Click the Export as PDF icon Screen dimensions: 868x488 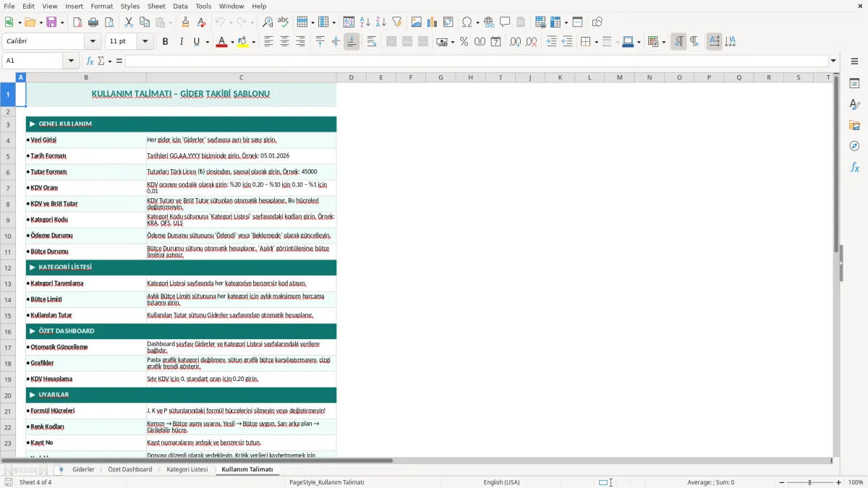pyautogui.click(x=77, y=22)
